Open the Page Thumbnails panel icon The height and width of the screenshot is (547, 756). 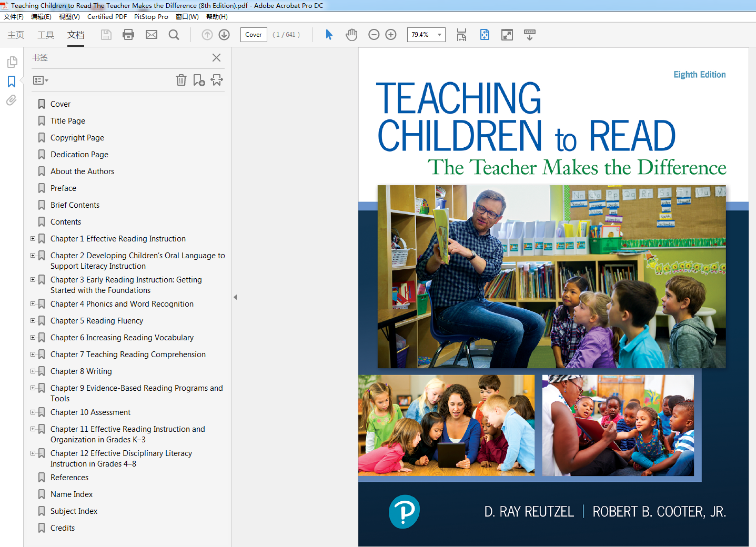pyautogui.click(x=12, y=62)
